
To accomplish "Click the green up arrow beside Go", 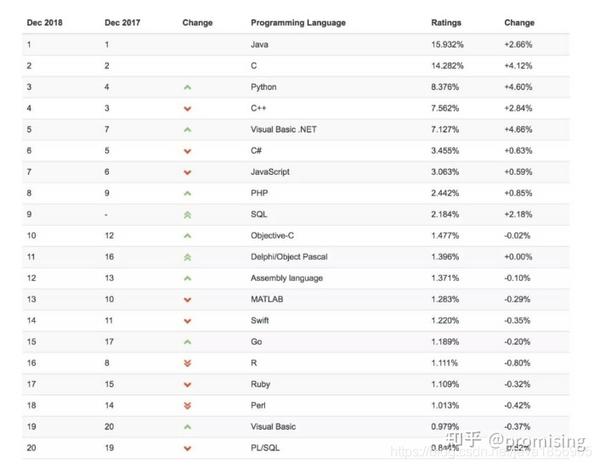I will pyautogui.click(x=187, y=342).
